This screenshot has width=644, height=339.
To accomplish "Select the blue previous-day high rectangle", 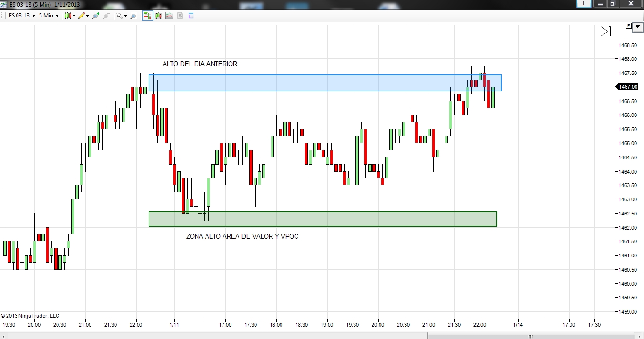I will coord(325,83).
